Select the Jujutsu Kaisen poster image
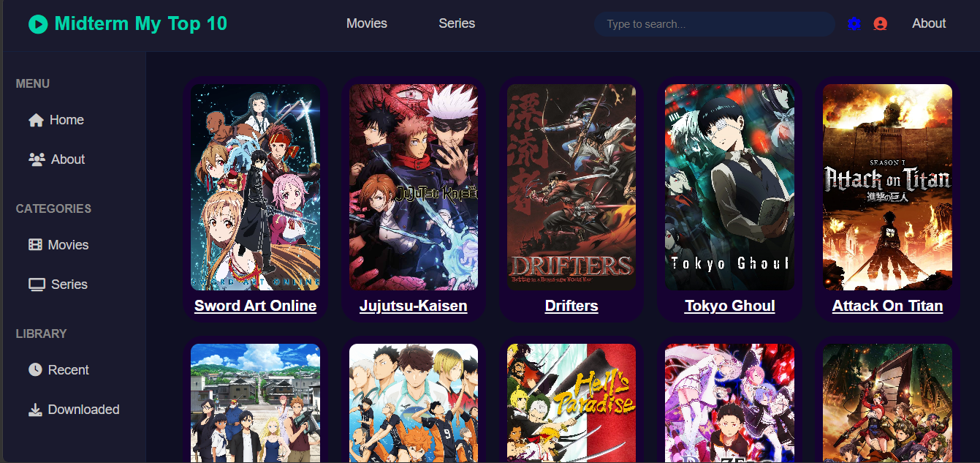The width and height of the screenshot is (980, 463). 414,187
